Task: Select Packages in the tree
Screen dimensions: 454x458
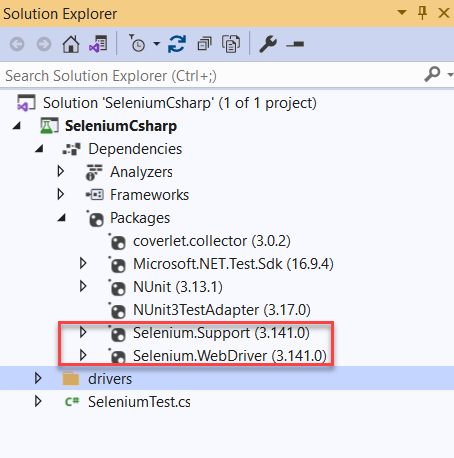Action: pos(140,218)
